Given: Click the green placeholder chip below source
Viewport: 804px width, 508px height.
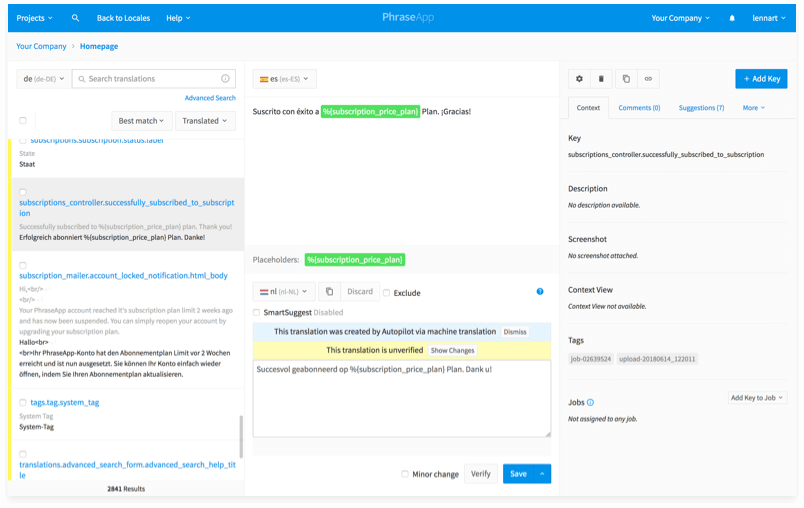Looking at the screenshot, I should [x=355, y=260].
